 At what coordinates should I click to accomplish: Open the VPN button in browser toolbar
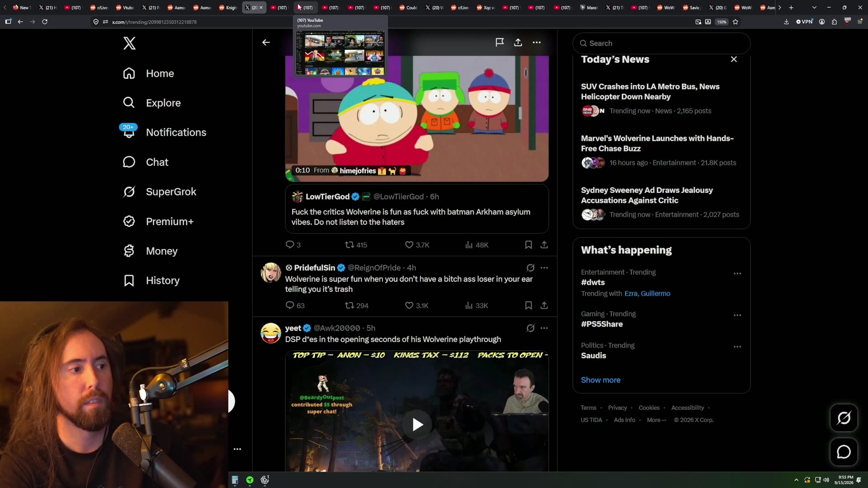coord(804,22)
